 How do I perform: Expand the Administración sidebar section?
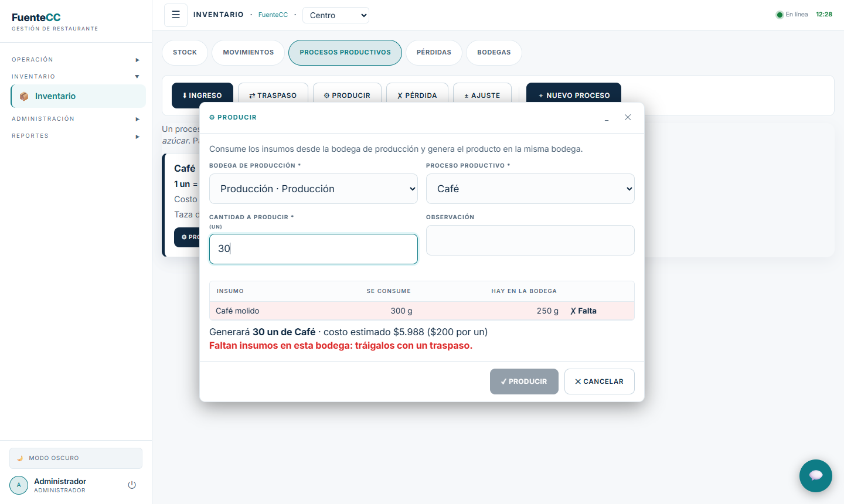click(x=76, y=119)
